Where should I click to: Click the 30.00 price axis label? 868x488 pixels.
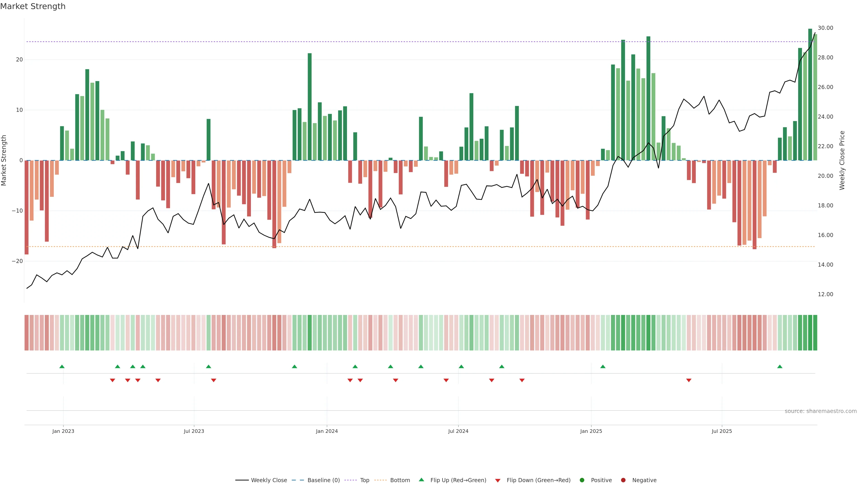(825, 28)
